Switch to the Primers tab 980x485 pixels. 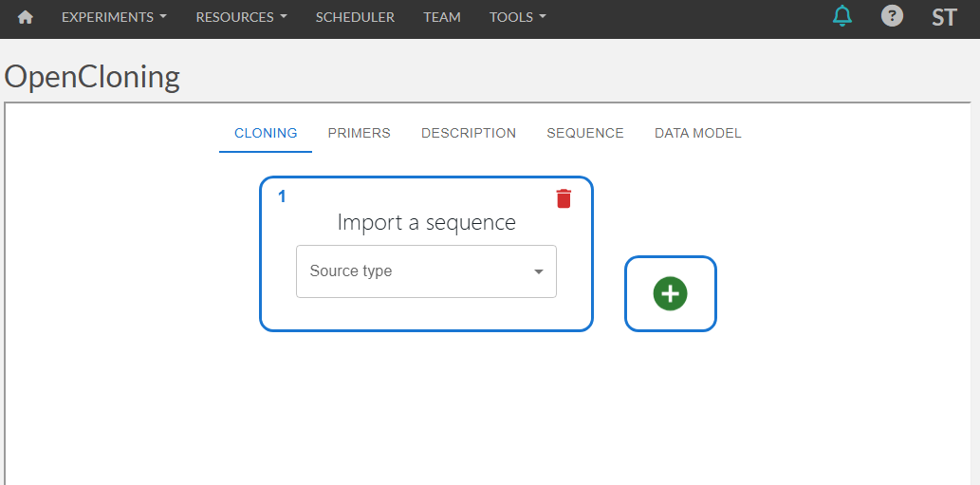point(359,133)
